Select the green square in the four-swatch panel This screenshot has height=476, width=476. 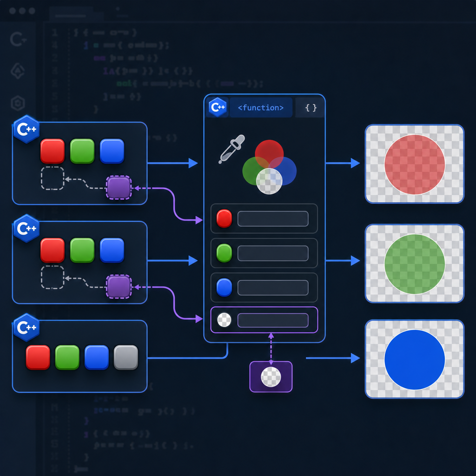tap(67, 357)
